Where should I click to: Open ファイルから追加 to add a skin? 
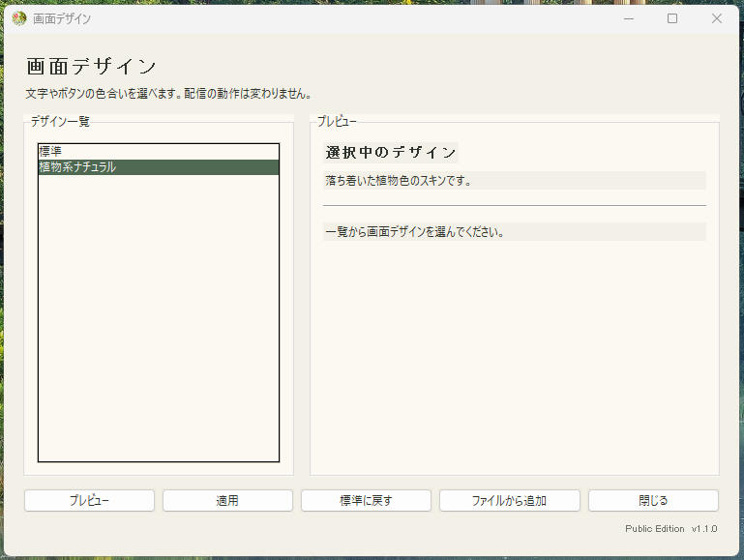[510, 500]
